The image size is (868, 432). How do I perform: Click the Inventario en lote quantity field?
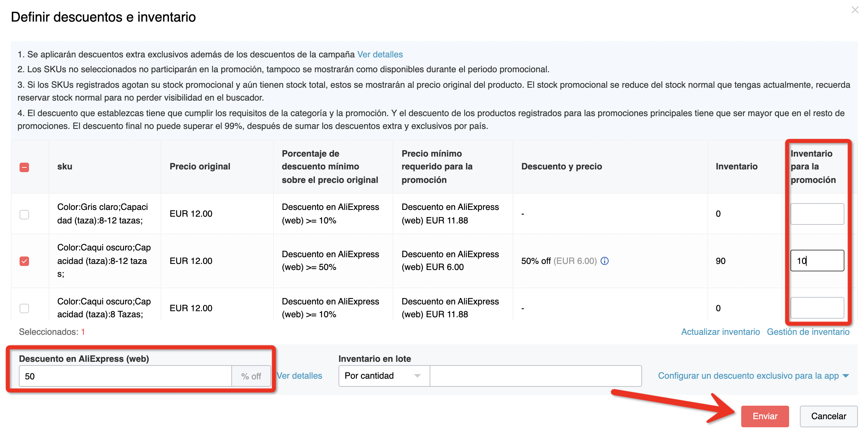pyautogui.click(x=536, y=376)
